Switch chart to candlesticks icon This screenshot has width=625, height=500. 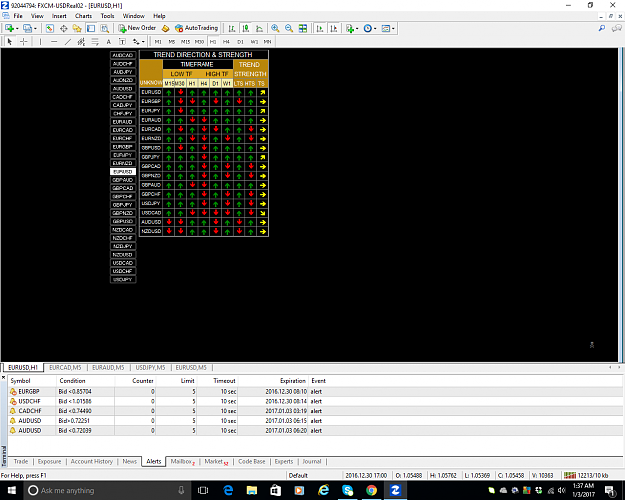pos(246,28)
